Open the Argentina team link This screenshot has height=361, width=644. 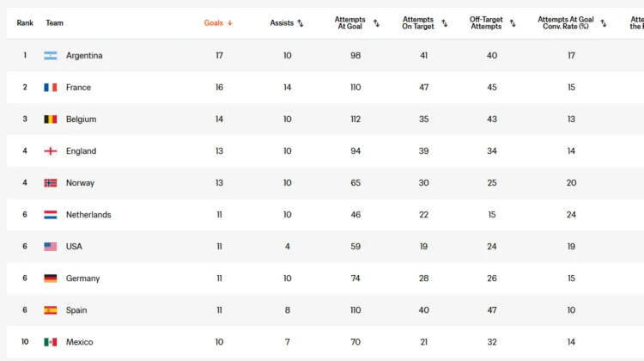84,56
